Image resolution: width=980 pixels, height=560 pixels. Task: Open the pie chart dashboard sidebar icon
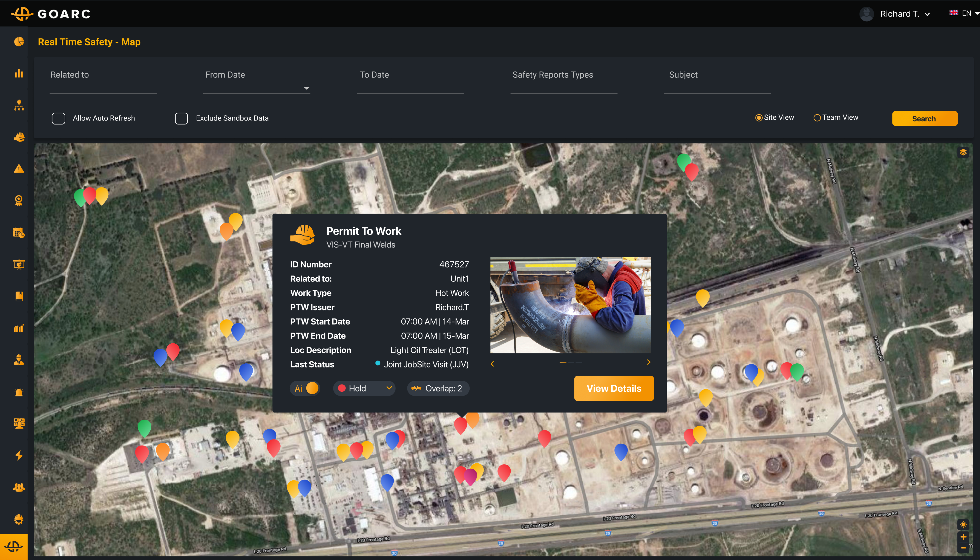click(x=19, y=41)
